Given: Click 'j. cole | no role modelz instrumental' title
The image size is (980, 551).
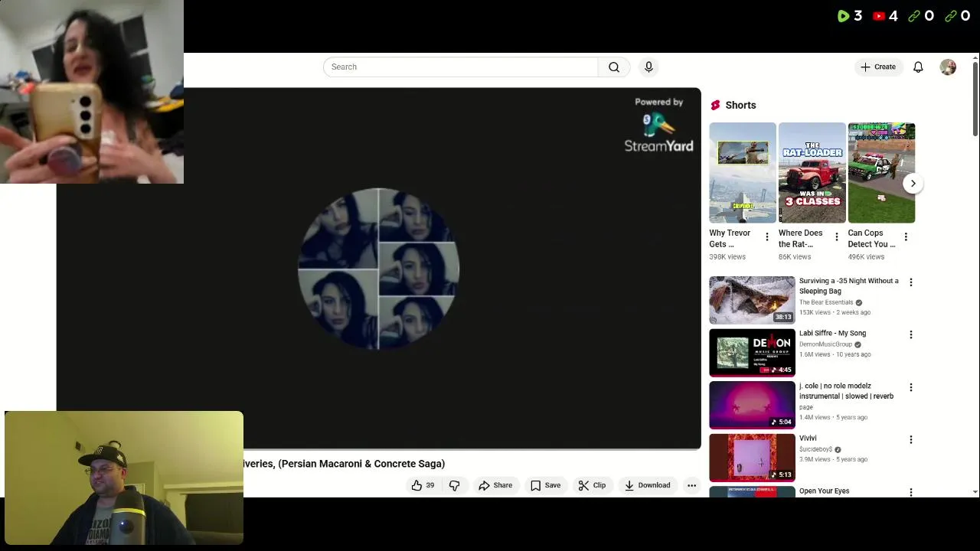Looking at the screenshot, I should 846,391.
